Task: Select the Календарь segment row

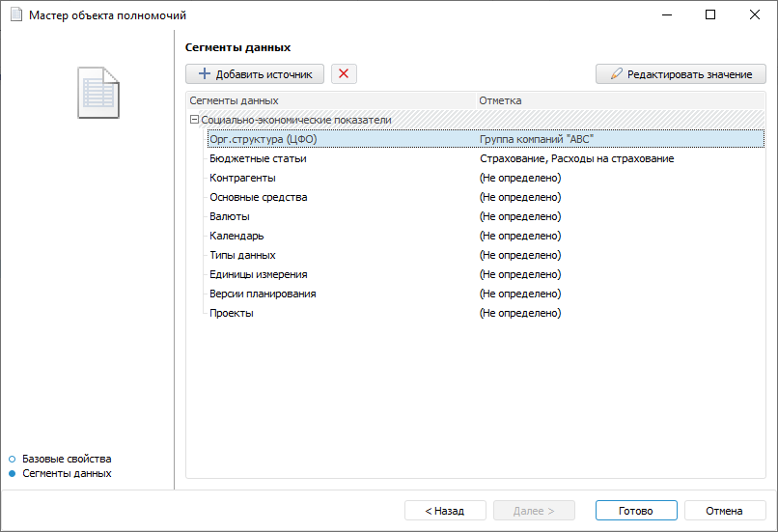Action: [x=236, y=236]
